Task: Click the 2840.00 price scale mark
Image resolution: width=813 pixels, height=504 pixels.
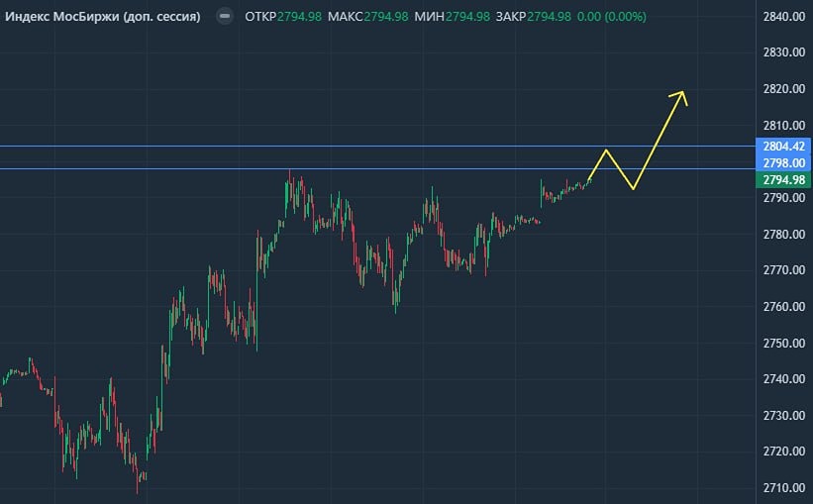Action: 784,17
